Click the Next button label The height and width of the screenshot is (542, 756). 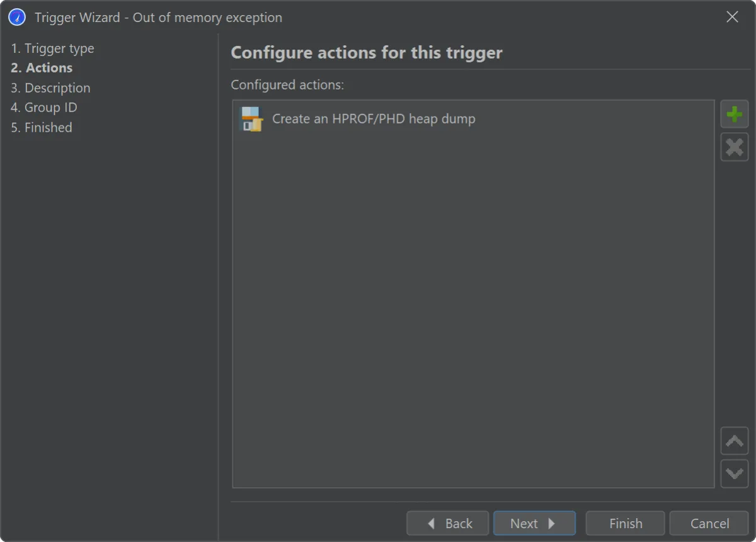click(524, 524)
